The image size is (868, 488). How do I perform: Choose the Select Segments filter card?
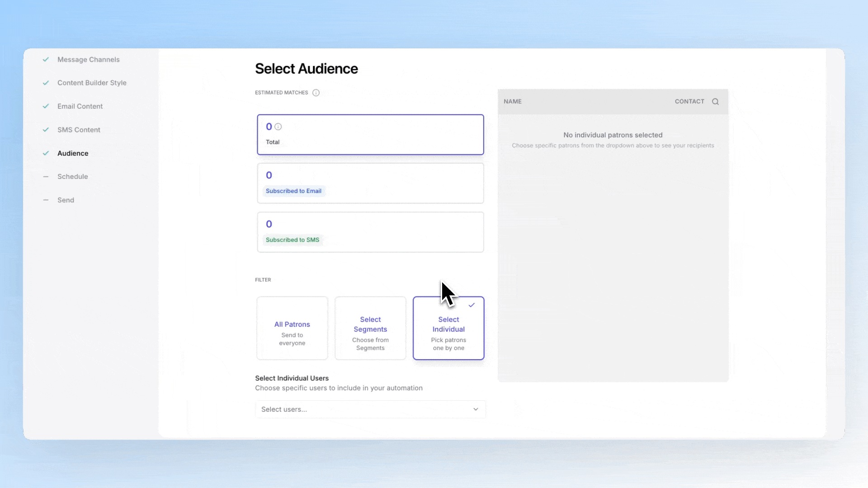click(x=370, y=328)
